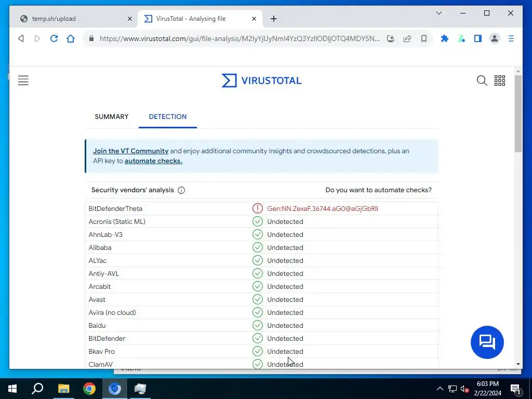The width and height of the screenshot is (532, 399).
Task: Open Windows taskbar search
Action: pyautogui.click(x=37, y=389)
